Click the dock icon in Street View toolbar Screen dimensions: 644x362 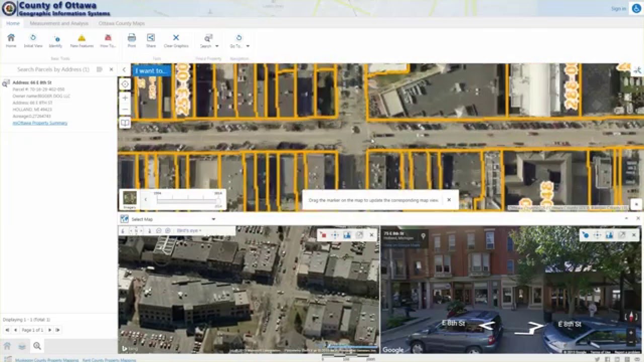(x=609, y=235)
